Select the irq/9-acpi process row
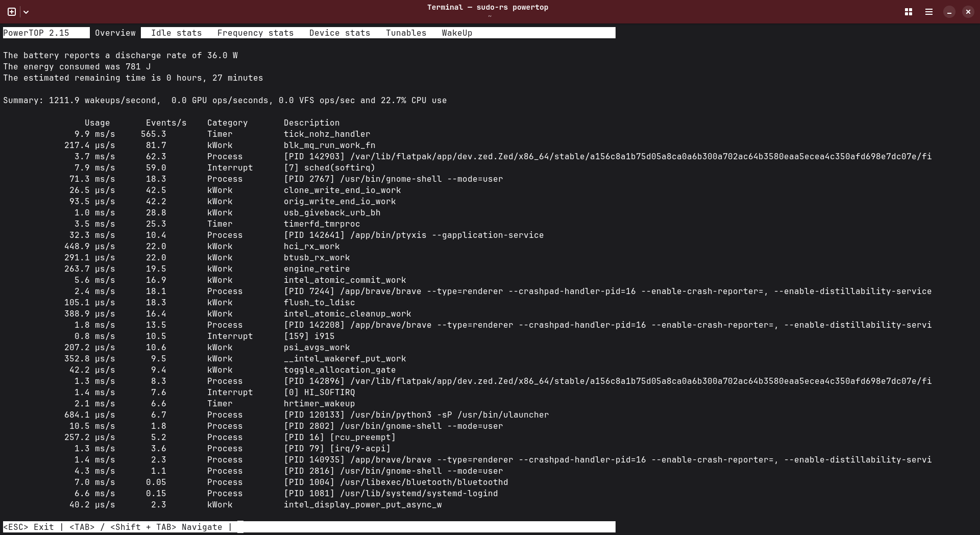The image size is (980, 535). [233, 448]
